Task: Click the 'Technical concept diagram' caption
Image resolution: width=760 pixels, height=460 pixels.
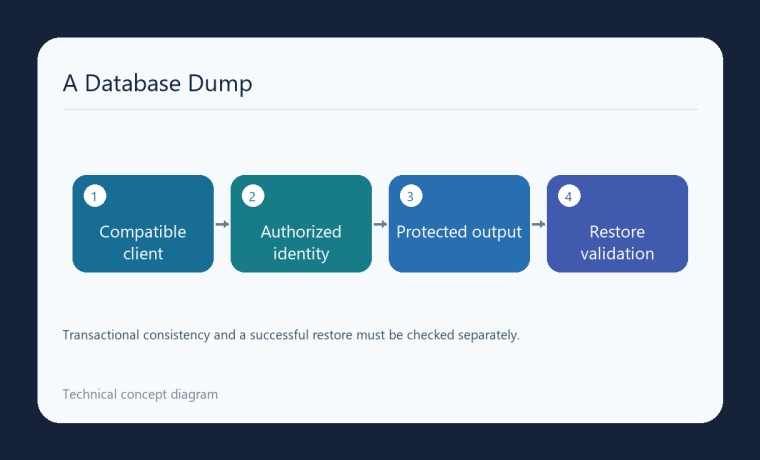Action: point(140,395)
